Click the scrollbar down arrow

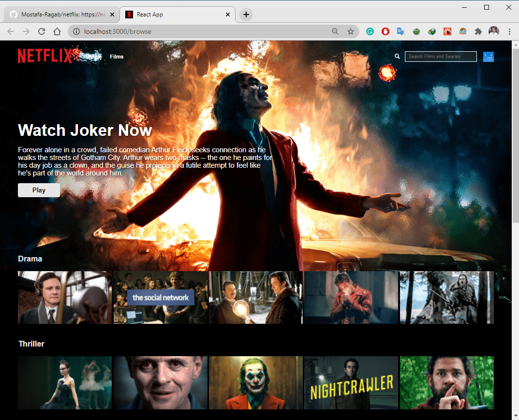[516, 416]
